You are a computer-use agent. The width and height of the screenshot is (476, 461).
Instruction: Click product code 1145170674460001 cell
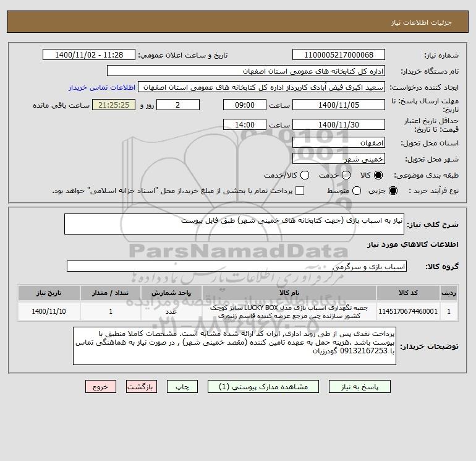click(x=408, y=311)
